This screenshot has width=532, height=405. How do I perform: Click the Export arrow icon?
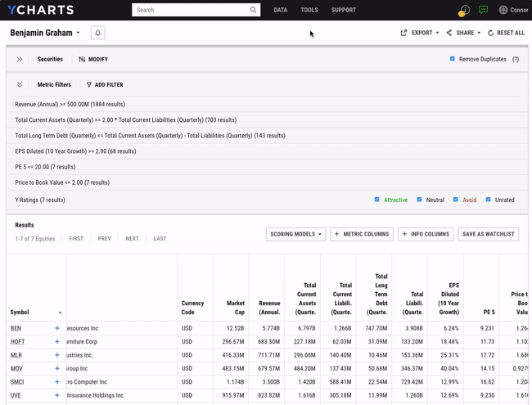tap(404, 33)
